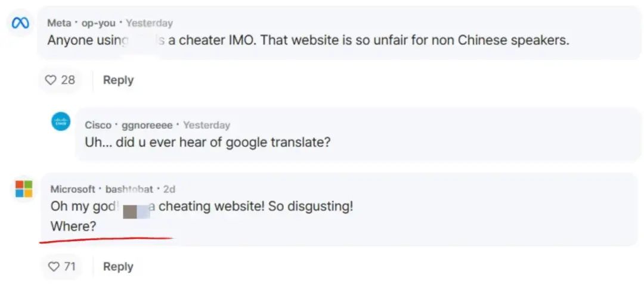The image size is (644, 284).
Task: Open the ggnoreeee user profile
Action: coord(147,125)
